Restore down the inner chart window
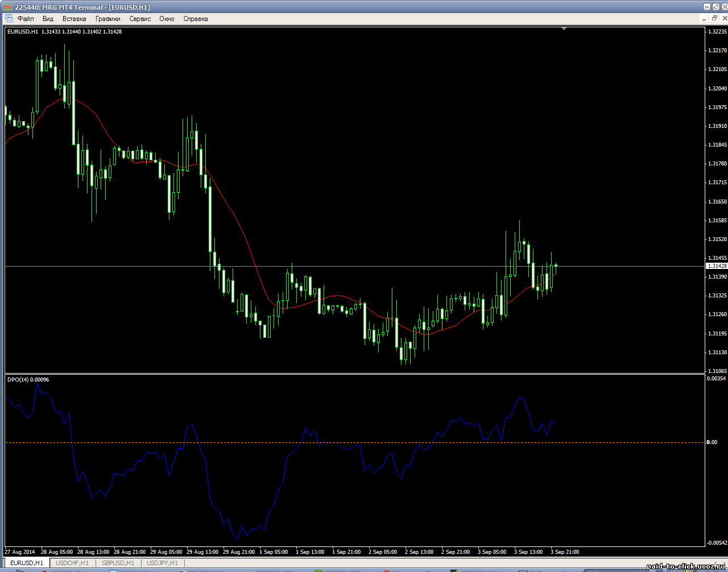This screenshot has height=572, width=728. pyautogui.click(x=714, y=19)
